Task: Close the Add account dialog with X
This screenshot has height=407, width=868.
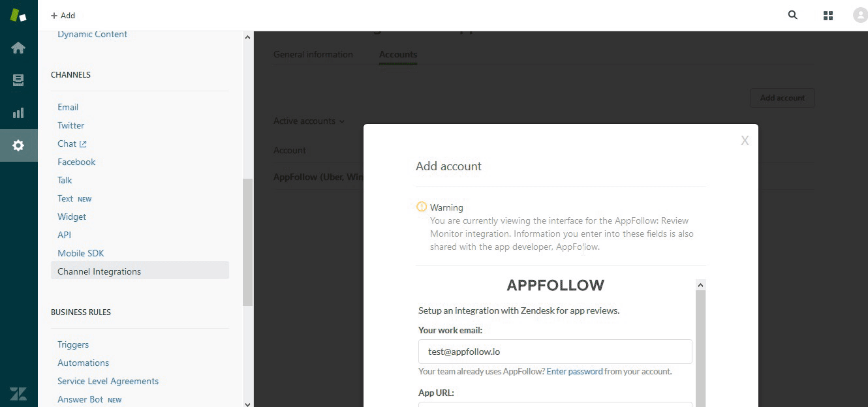Action: [x=745, y=140]
